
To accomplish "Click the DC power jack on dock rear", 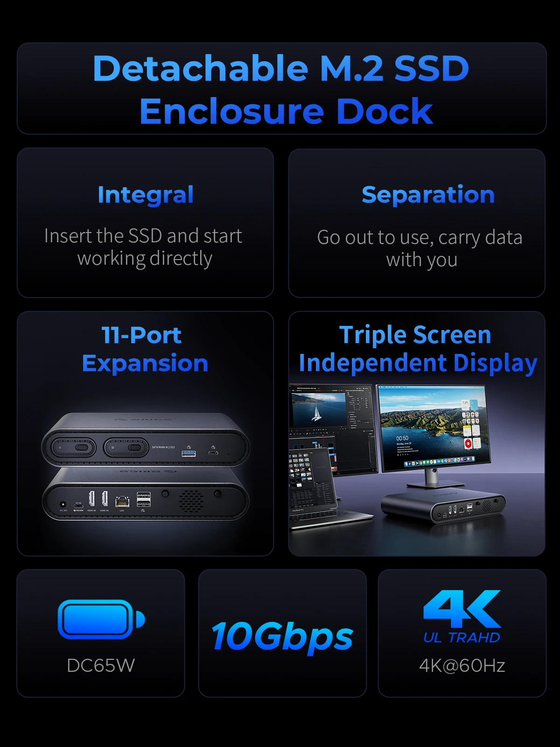I will (x=63, y=504).
